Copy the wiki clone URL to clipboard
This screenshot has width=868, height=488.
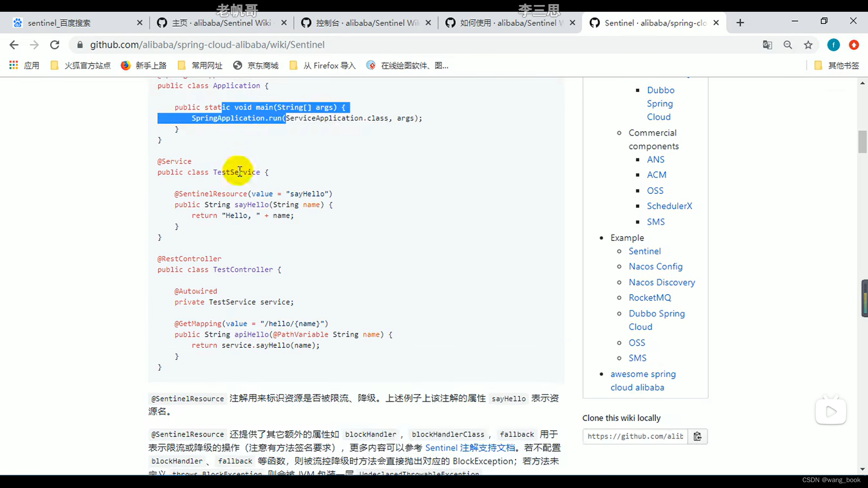point(698,436)
